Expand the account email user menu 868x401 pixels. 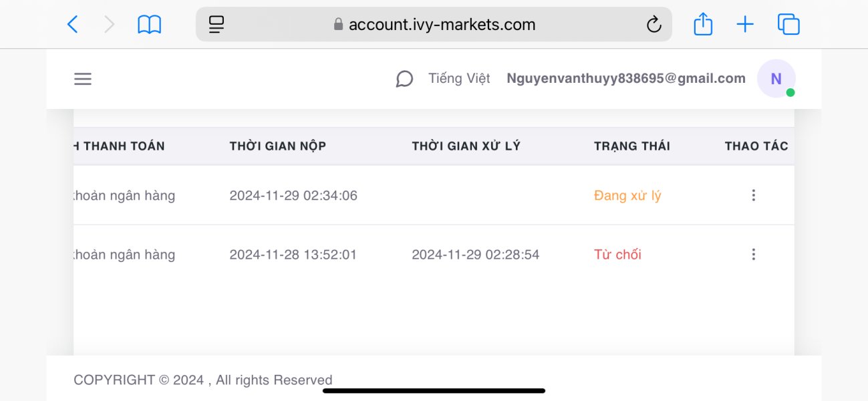(x=626, y=79)
